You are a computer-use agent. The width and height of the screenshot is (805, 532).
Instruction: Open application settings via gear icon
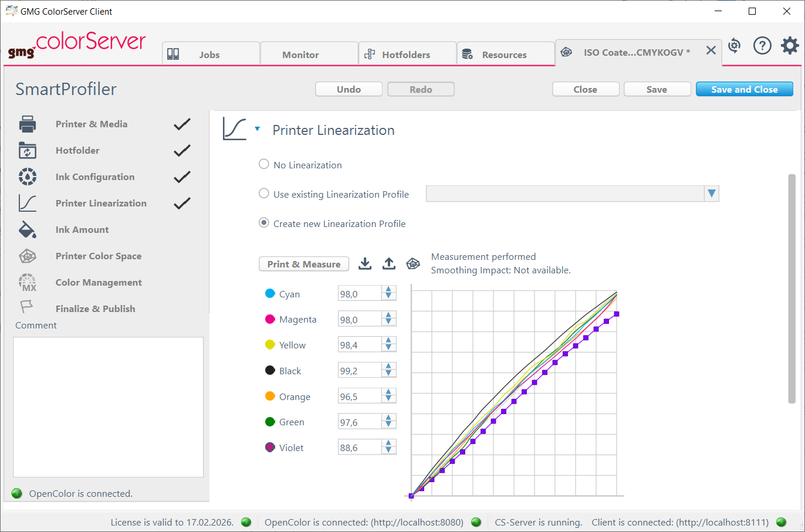pos(790,45)
